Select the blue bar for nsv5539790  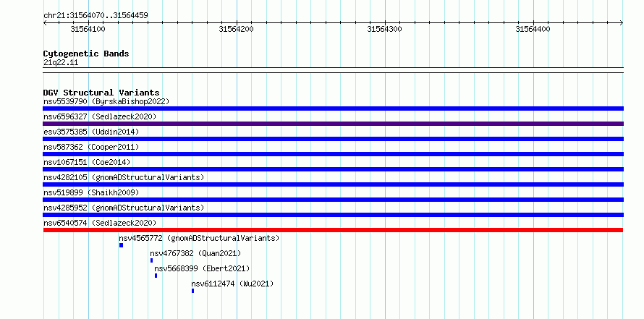coord(333,109)
